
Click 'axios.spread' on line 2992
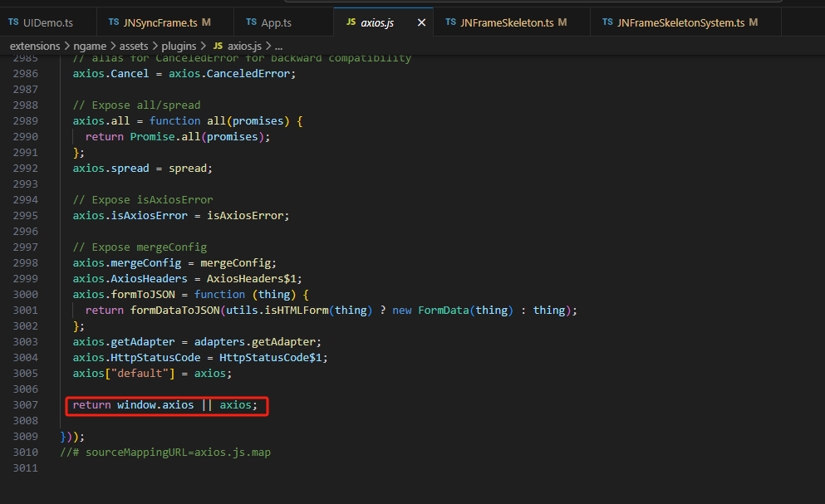pos(111,169)
